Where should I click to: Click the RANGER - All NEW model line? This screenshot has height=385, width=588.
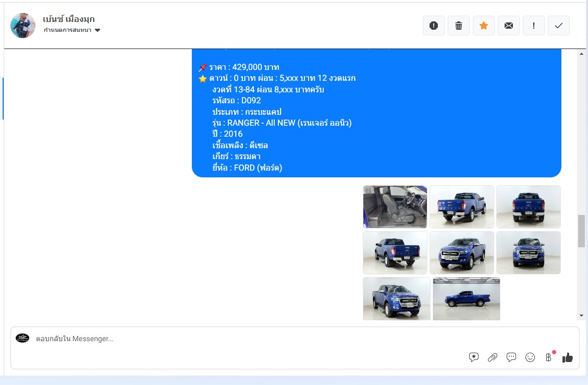coord(282,123)
